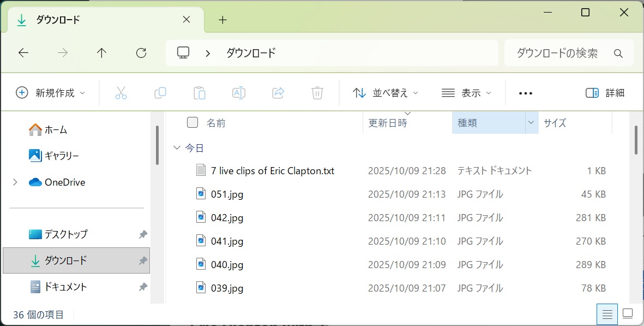Click the Delete trash can icon
The height and width of the screenshot is (326, 644).
[x=317, y=93]
